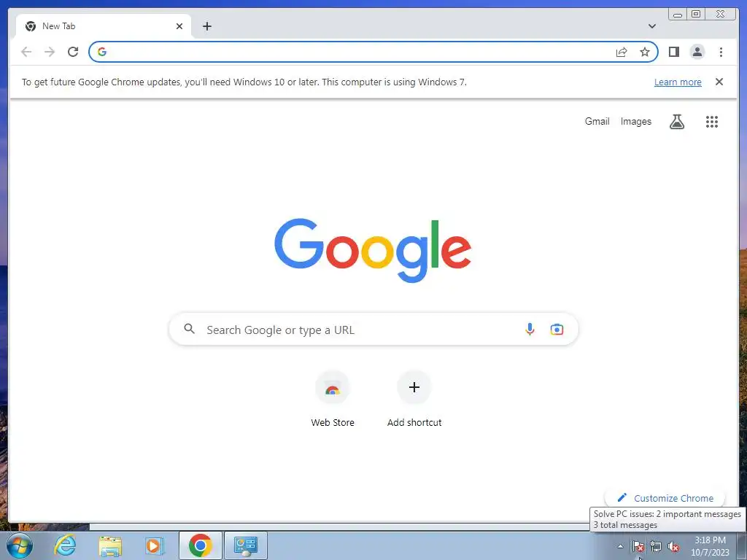Show hidden system tray icons

620,546
